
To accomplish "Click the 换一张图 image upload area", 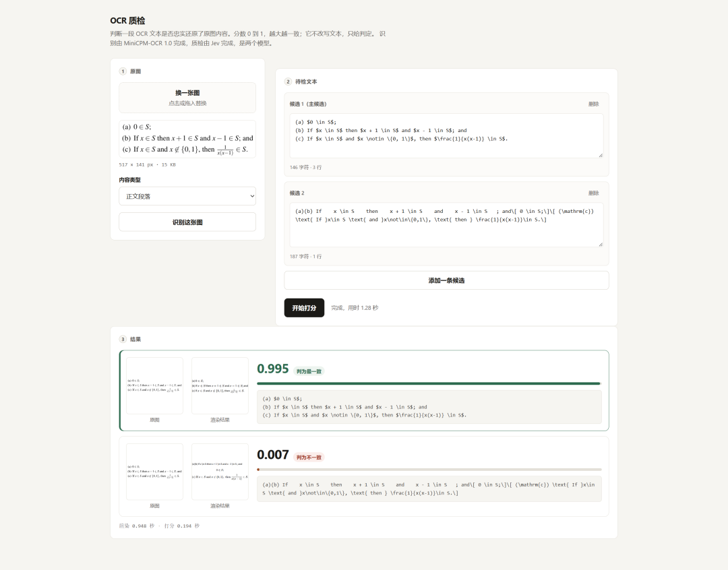I will coord(187,98).
